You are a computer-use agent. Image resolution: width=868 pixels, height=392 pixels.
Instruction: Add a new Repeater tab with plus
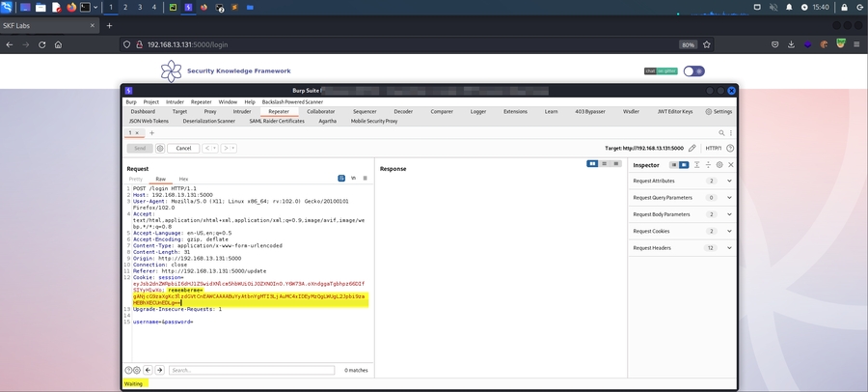151,133
